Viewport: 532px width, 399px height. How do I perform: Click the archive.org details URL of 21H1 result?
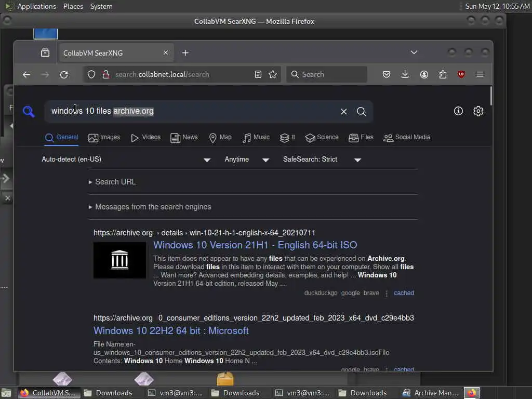(x=204, y=233)
